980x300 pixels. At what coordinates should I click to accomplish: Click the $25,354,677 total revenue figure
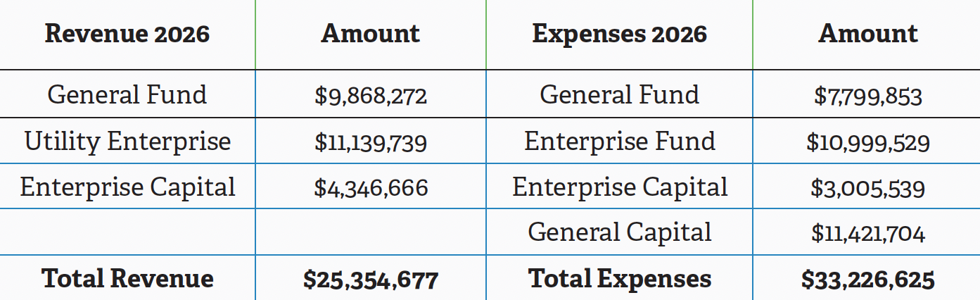pyautogui.click(x=371, y=280)
